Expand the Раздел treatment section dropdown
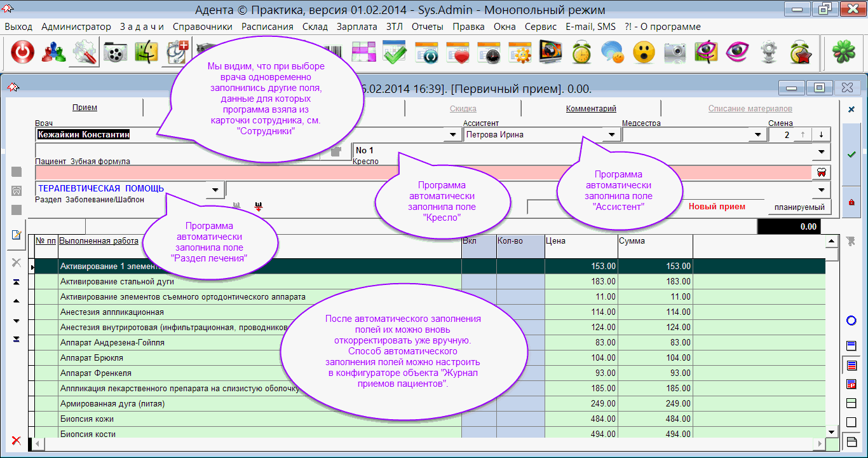This screenshot has height=458, width=868. pos(215,190)
